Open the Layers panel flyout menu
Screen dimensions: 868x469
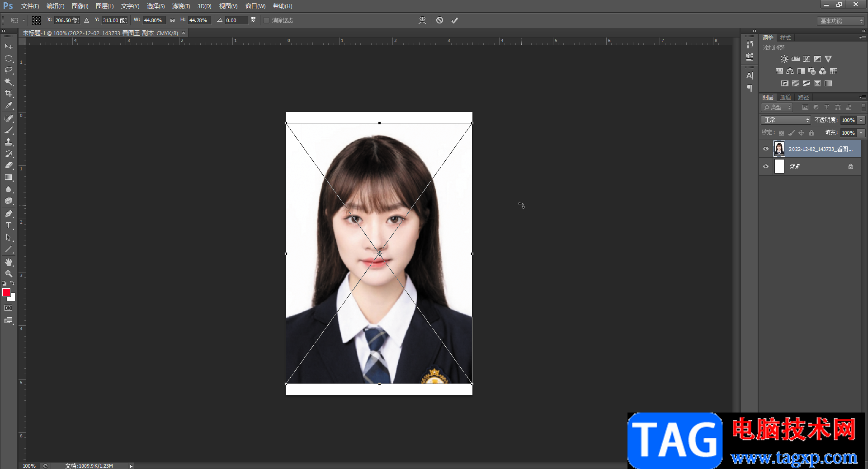863,97
